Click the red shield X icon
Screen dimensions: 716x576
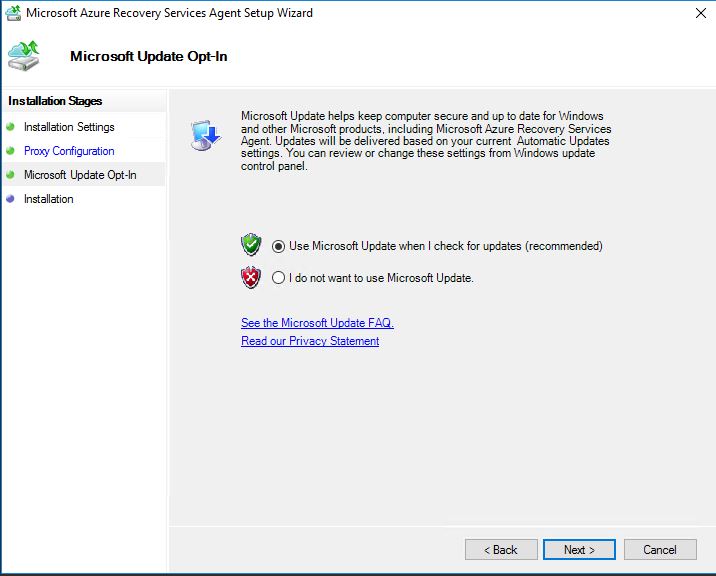pos(251,277)
